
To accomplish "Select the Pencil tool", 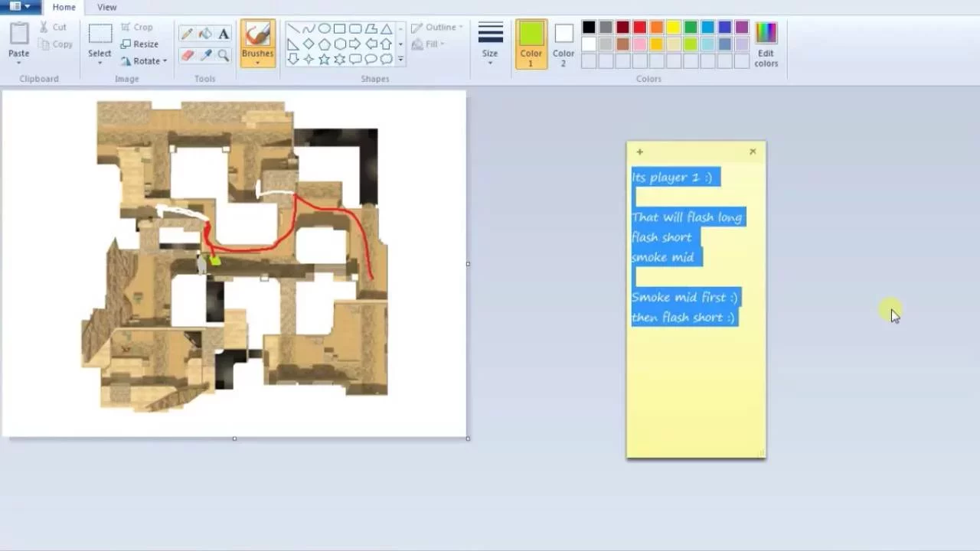I will click(186, 34).
